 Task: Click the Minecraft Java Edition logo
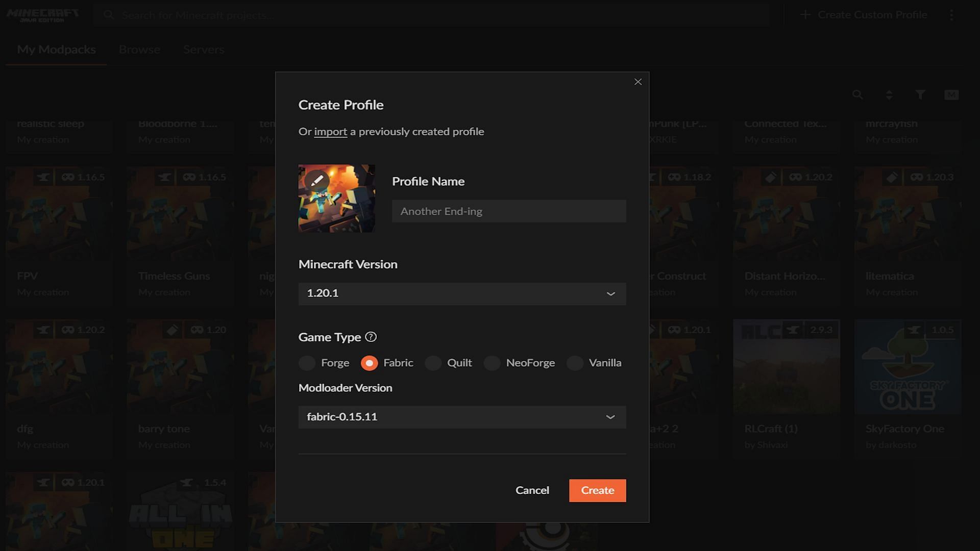coord(43,15)
